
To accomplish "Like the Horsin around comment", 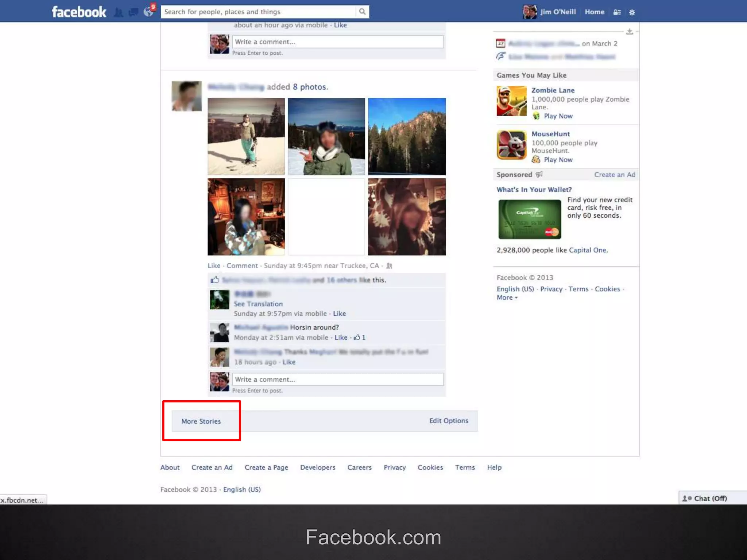I will point(341,337).
